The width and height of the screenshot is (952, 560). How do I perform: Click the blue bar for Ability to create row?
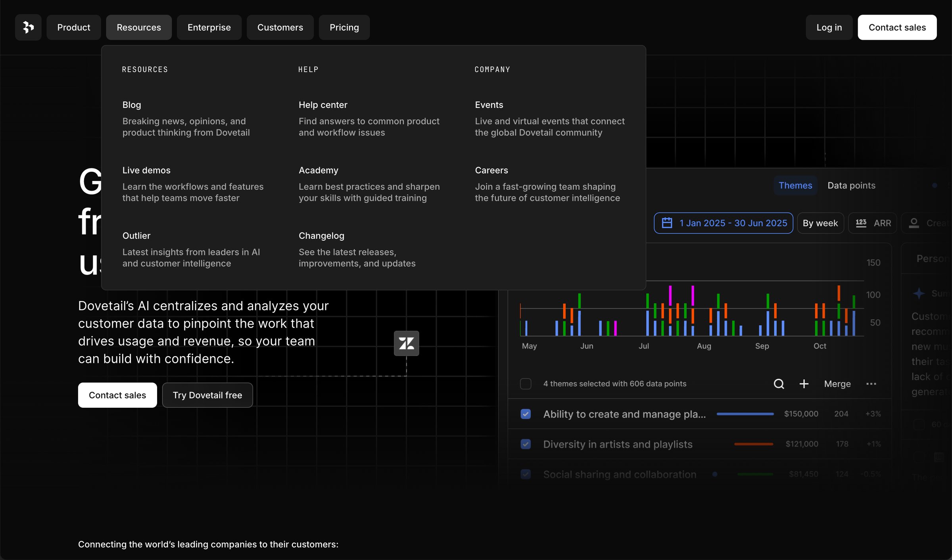coord(745,414)
